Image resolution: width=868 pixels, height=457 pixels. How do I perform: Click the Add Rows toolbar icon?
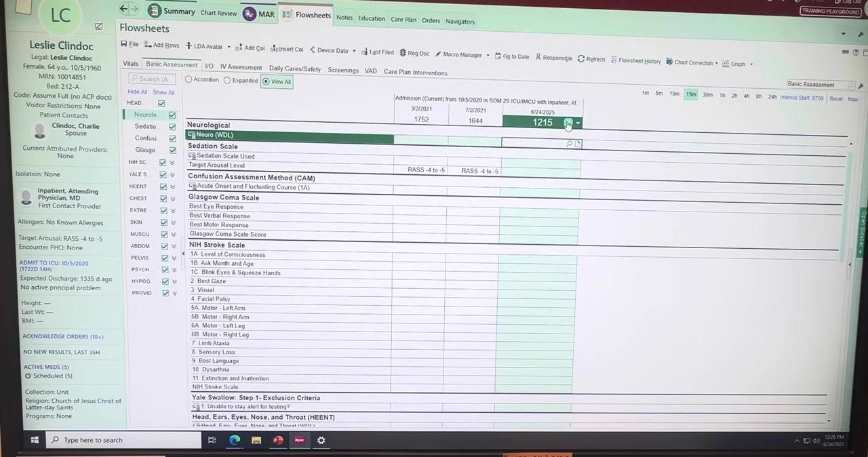(x=147, y=45)
